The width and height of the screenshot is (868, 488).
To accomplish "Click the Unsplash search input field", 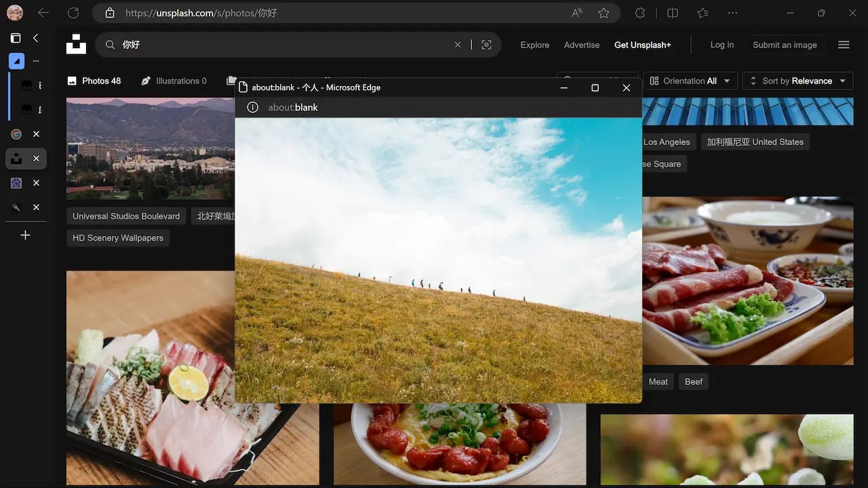I will tap(285, 45).
